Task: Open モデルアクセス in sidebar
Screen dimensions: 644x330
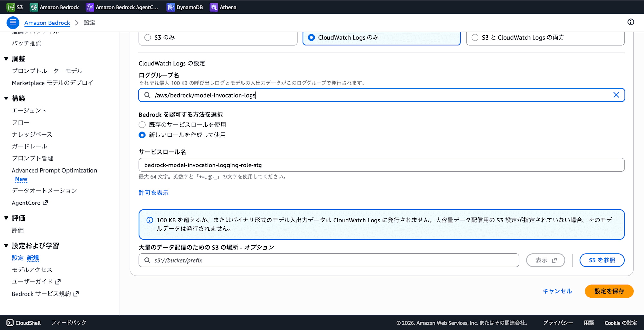Action: click(32, 270)
